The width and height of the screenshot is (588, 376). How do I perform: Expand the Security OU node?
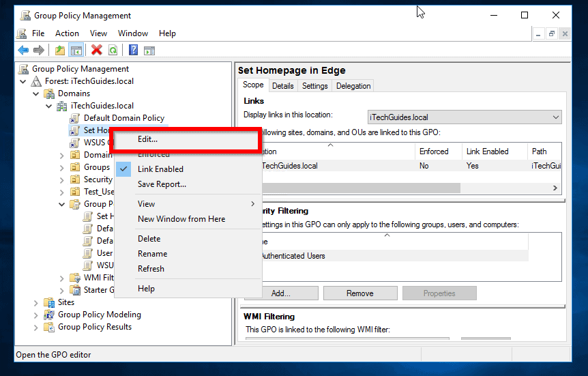tap(62, 180)
